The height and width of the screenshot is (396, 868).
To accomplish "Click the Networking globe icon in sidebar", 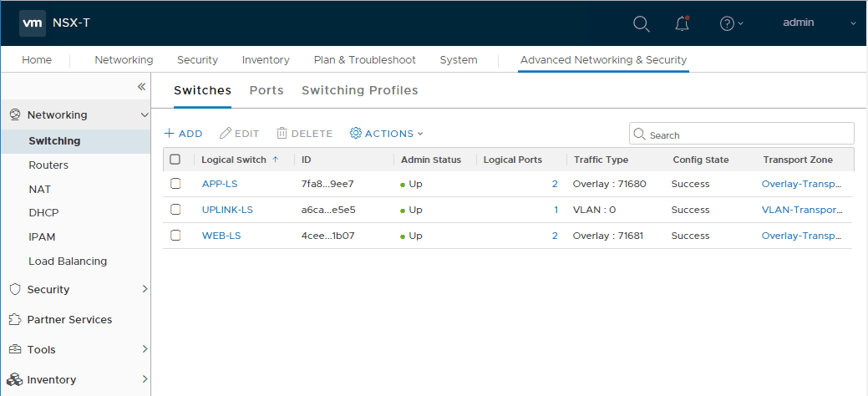I will (x=16, y=114).
